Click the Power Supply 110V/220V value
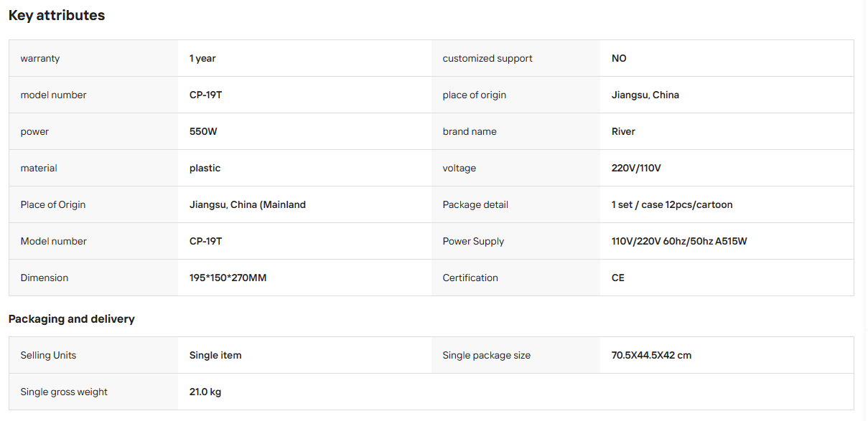Screen dimensions: 868x421 point(679,241)
